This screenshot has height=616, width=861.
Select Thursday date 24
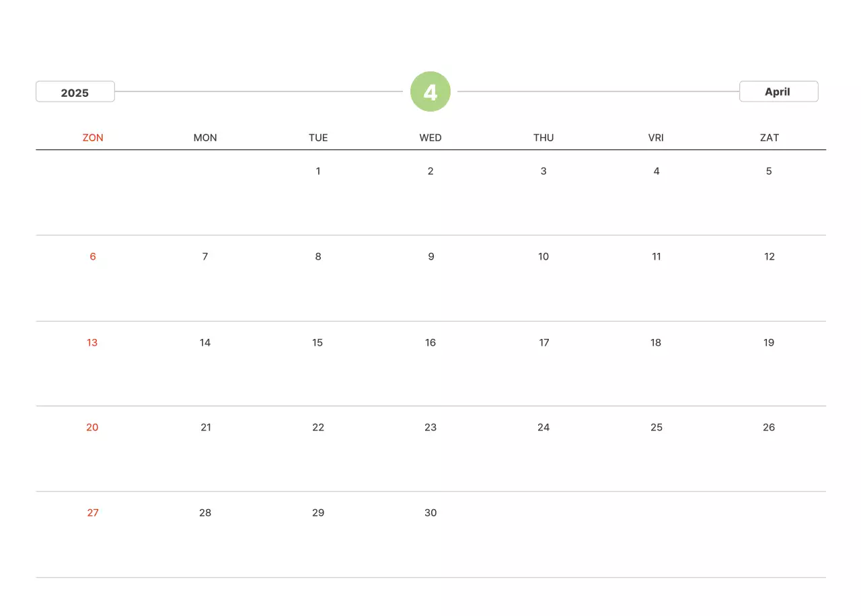(544, 427)
